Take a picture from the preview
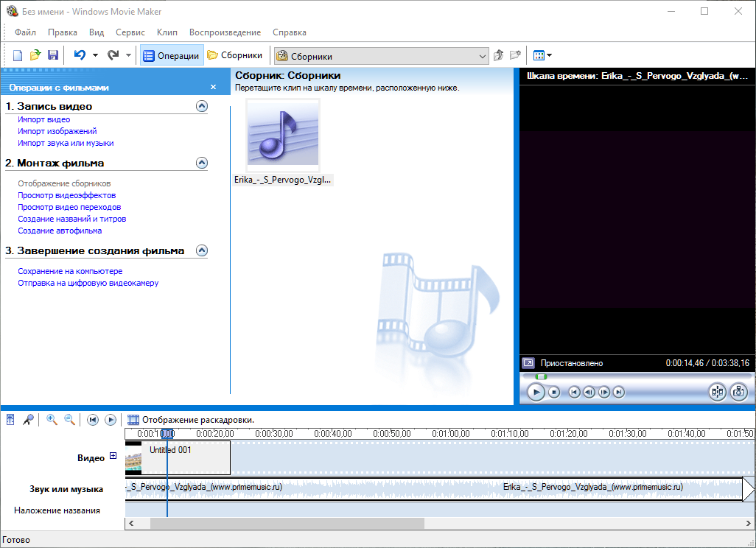The width and height of the screenshot is (756, 548). [x=738, y=393]
